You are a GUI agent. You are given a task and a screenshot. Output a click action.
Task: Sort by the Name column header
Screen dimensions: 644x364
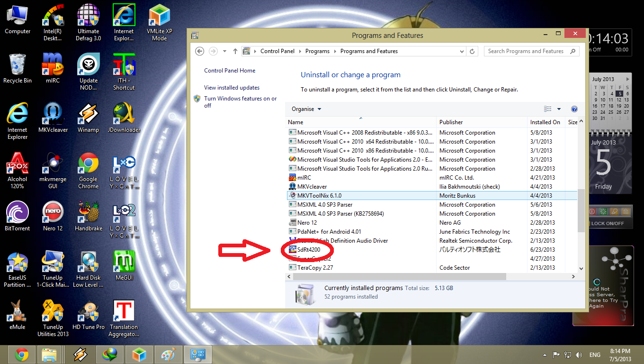pyautogui.click(x=361, y=122)
